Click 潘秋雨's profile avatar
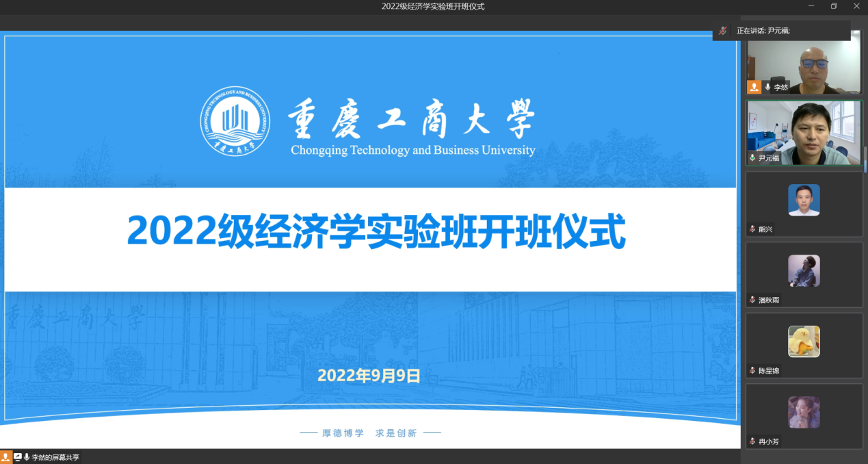868x464 pixels. 804,271
